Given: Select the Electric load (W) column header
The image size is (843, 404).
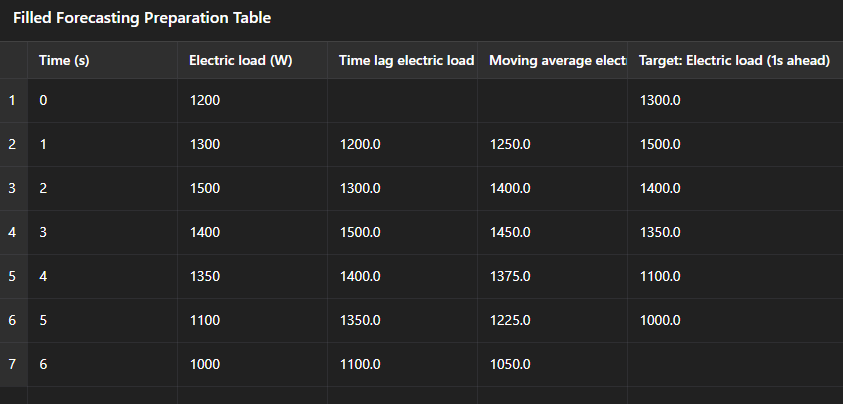Looking at the screenshot, I should (252, 60).
